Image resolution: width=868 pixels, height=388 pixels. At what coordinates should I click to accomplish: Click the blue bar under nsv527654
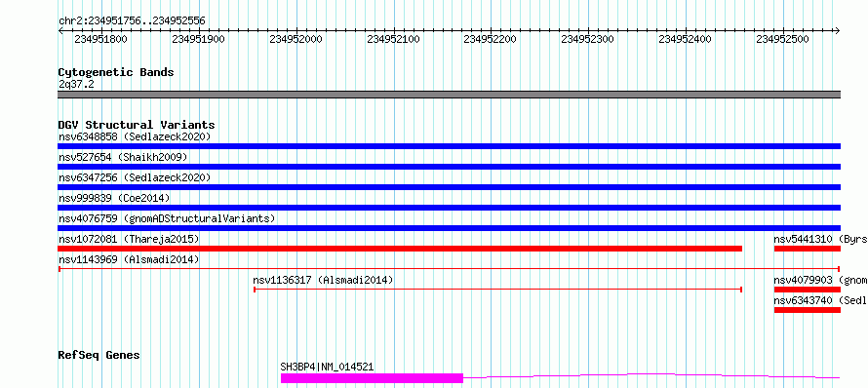click(x=449, y=167)
